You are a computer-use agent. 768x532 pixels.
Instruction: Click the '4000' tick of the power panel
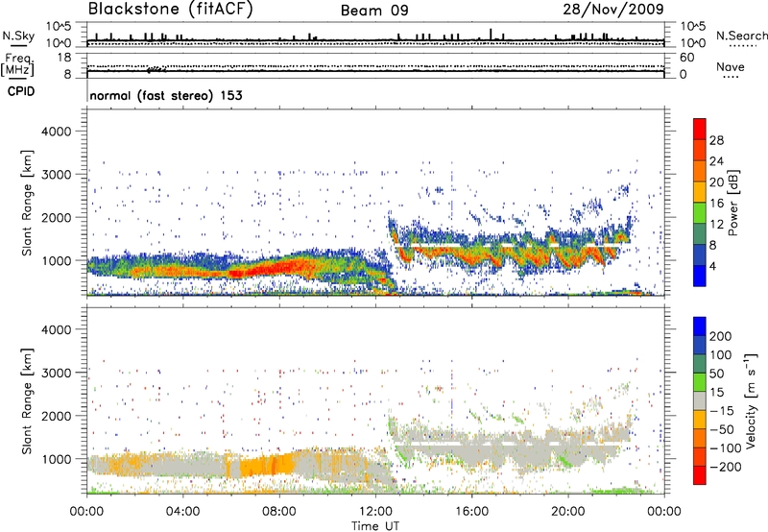pos(56,132)
